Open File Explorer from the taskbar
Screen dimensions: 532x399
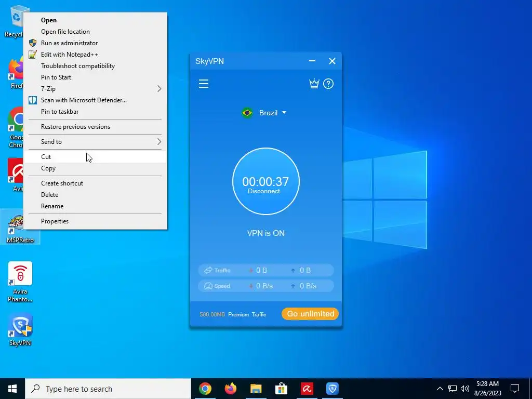coord(256,389)
